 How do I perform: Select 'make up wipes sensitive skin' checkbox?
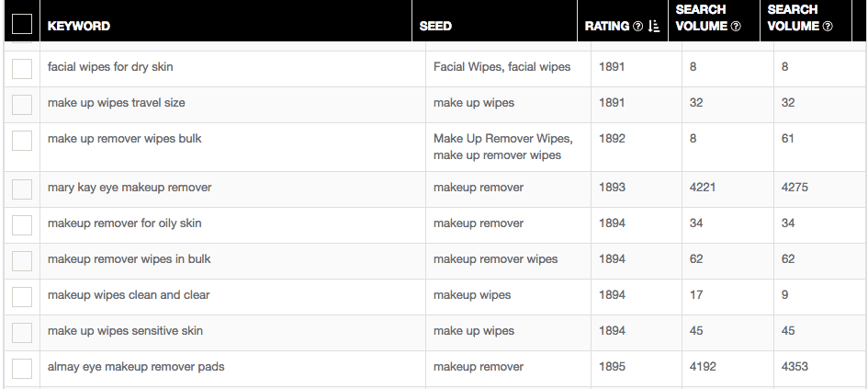pyautogui.click(x=22, y=333)
